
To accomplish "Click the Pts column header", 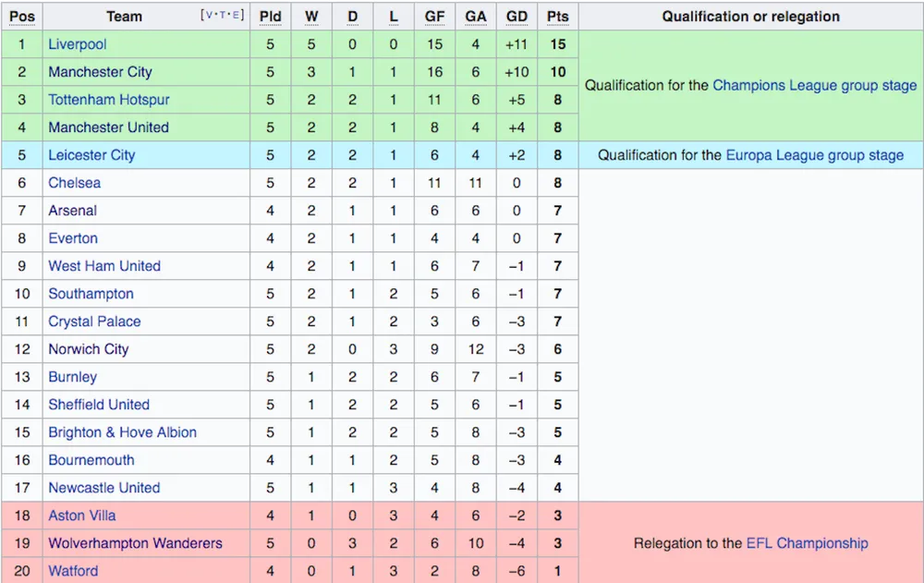I will [557, 17].
